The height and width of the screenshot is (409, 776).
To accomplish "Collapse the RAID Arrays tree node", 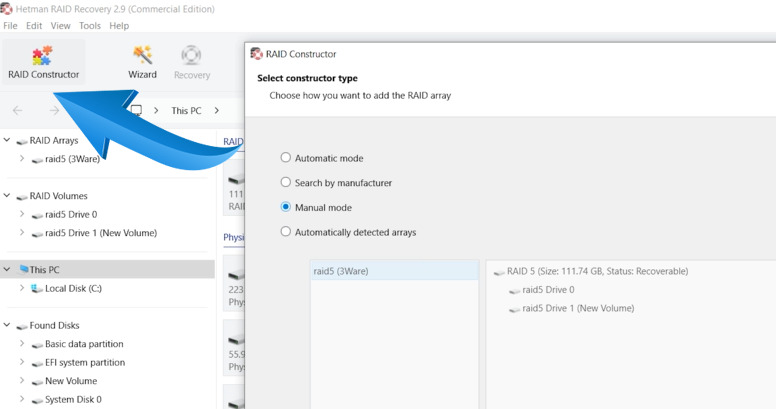I will (x=7, y=140).
